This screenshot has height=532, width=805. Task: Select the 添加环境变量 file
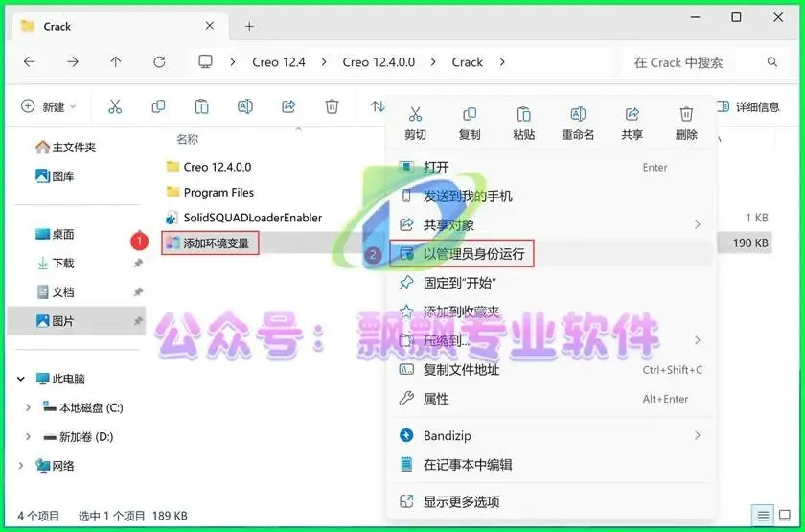pos(210,243)
